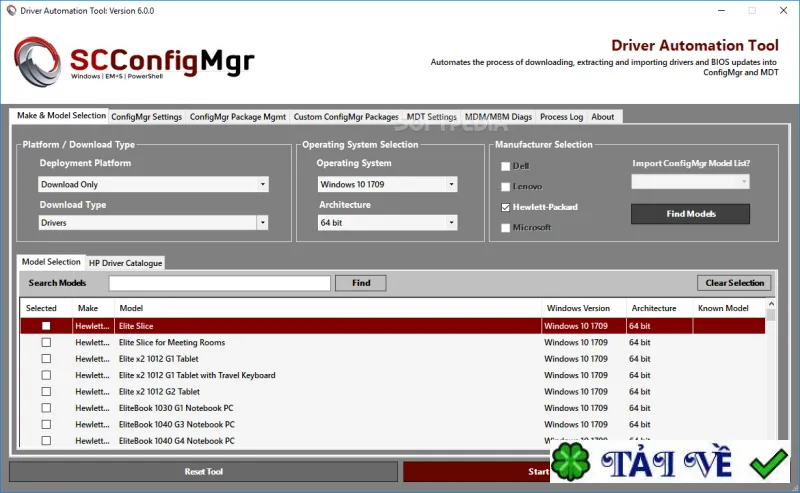The width and height of the screenshot is (800, 493).
Task: Click the Clear Selection button
Action: (x=734, y=283)
